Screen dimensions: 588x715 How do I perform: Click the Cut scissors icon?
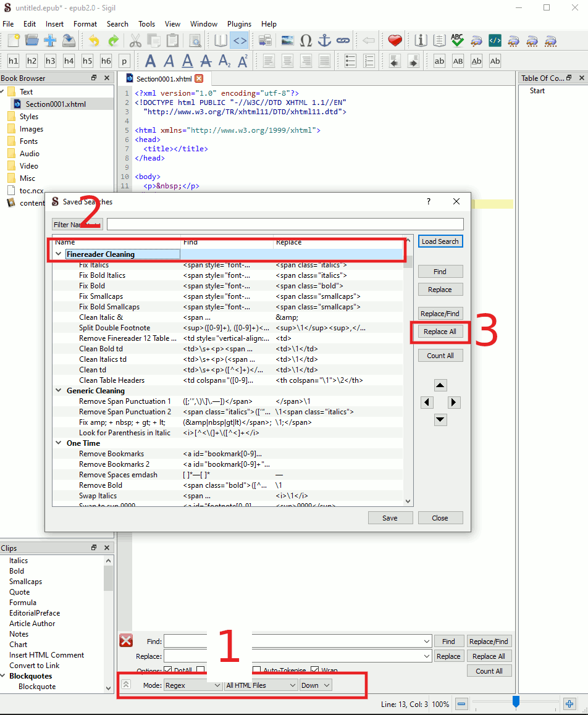[135, 41]
